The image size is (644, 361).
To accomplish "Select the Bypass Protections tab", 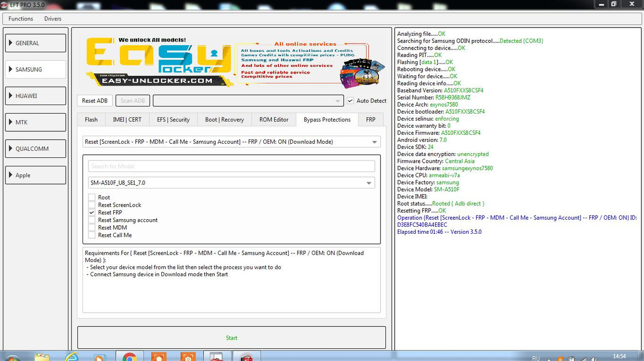I will click(327, 119).
